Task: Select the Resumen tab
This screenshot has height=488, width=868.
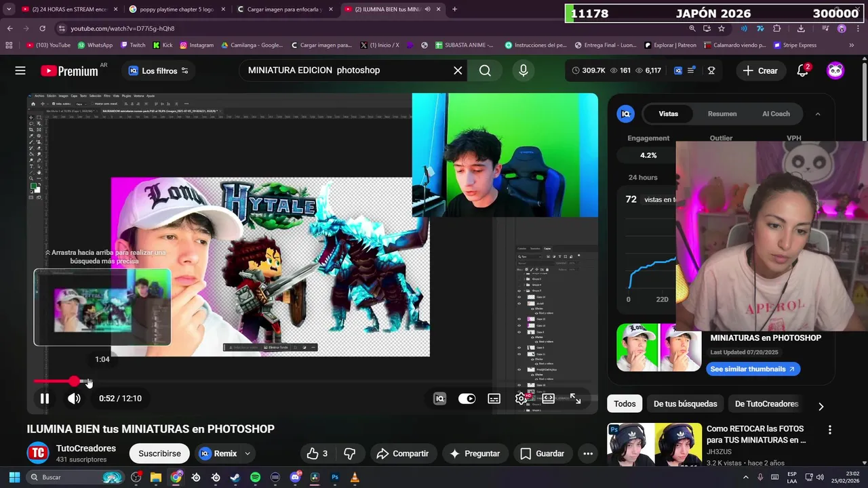Action: 722,114
